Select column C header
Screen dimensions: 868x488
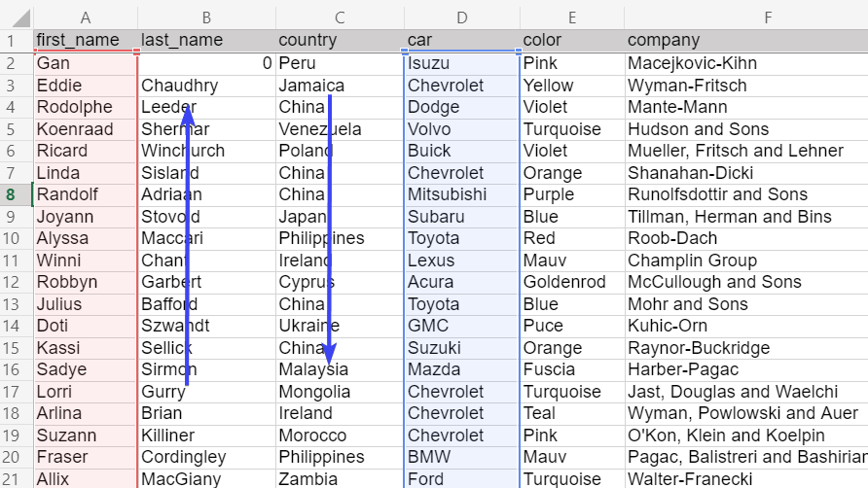(x=340, y=17)
